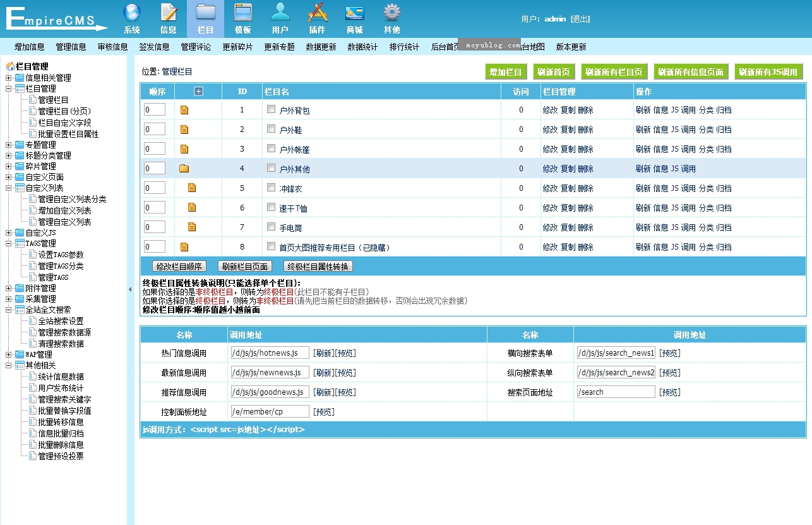This screenshot has height=525, width=812.
Task: Expand 标题分类管理 tree node
Action: coord(9,155)
